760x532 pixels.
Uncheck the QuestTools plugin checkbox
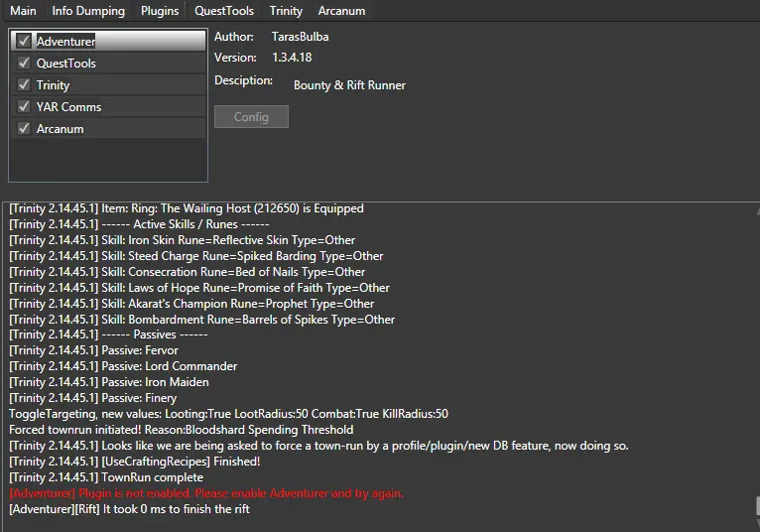pos(24,63)
